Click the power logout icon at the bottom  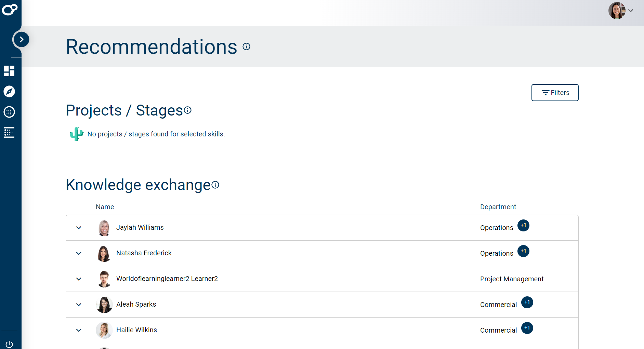[x=9, y=344]
